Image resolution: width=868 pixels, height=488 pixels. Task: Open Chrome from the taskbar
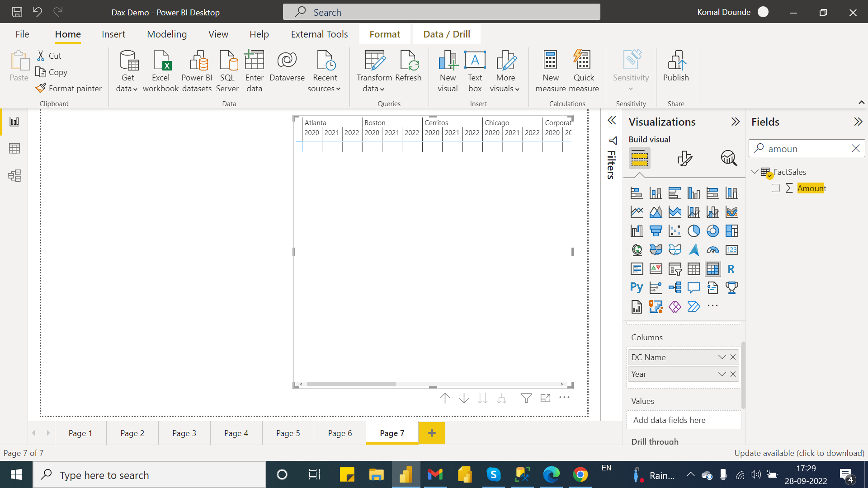[580, 475]
